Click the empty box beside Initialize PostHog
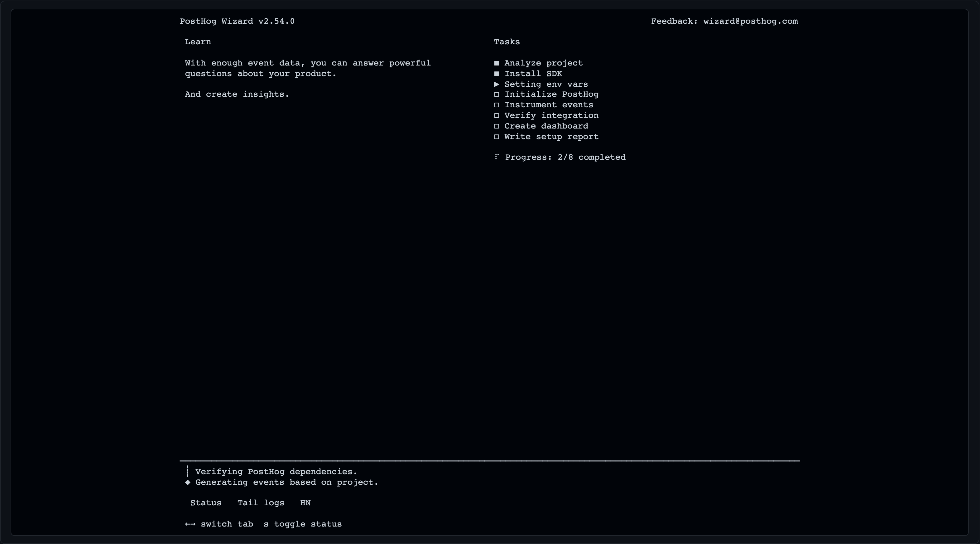Screen dimensions: 980x544 [x=497, y=95]
